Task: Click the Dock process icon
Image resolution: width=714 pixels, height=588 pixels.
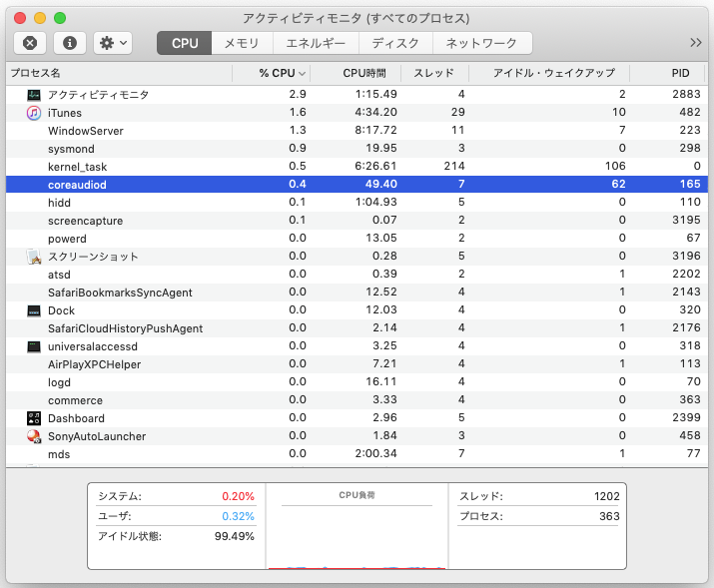Action: tap(33, 310)
